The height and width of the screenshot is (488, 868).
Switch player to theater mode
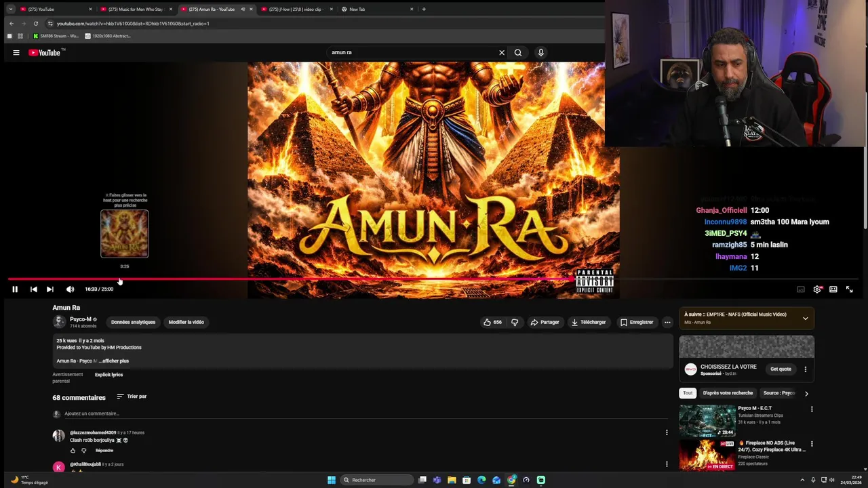pos(833,289)
